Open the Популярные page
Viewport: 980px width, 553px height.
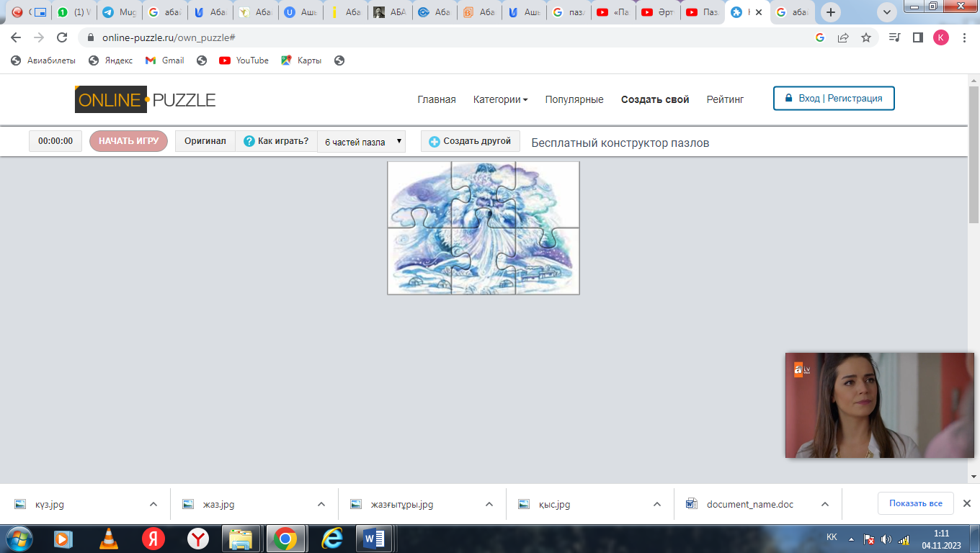point(574,99)
